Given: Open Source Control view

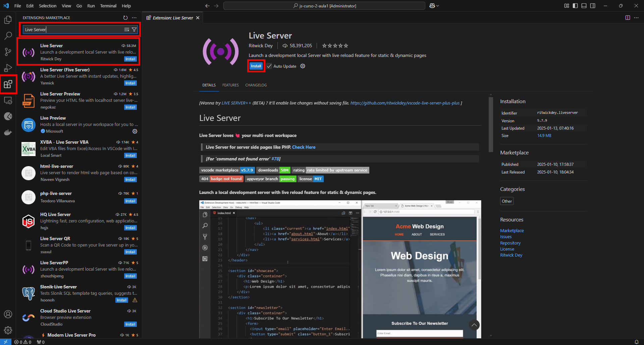Looking at the screenshot, I should (8, 52).
